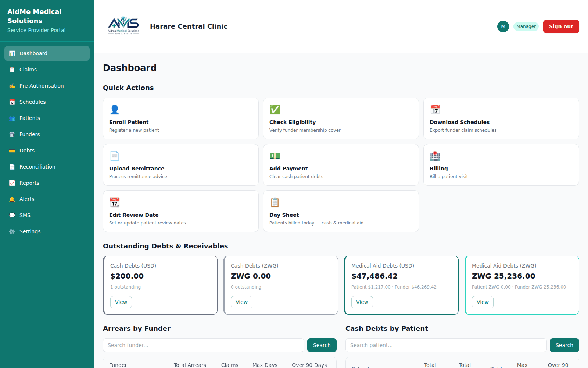Click the Reports chart icon in sidebar
The height and width of the screenshot is (368, 588).
pos(12,183)
